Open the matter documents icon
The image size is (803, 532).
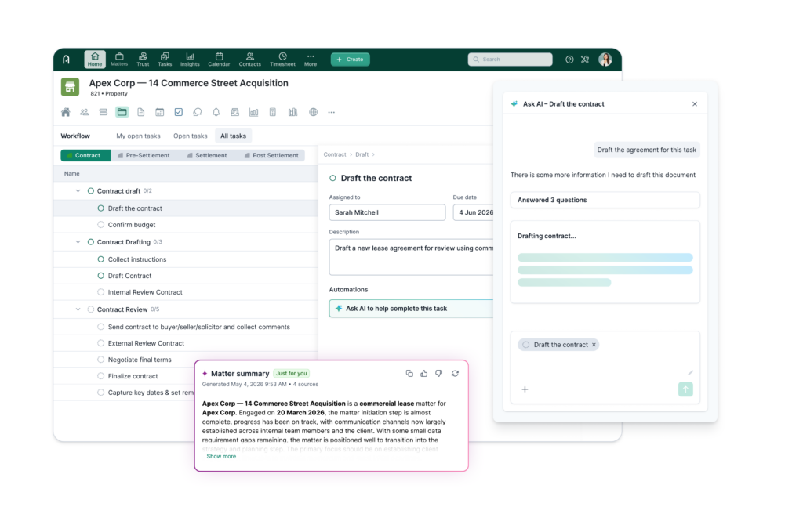click(141, 112)
